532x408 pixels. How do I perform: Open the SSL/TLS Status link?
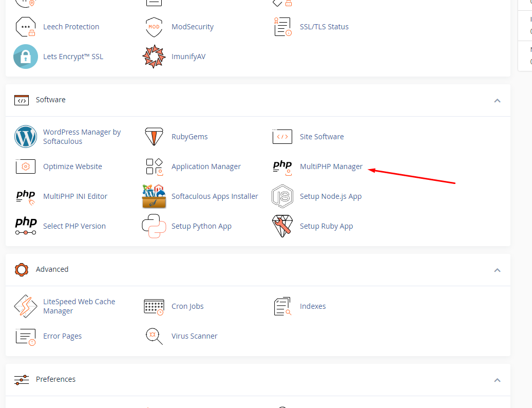324,27
